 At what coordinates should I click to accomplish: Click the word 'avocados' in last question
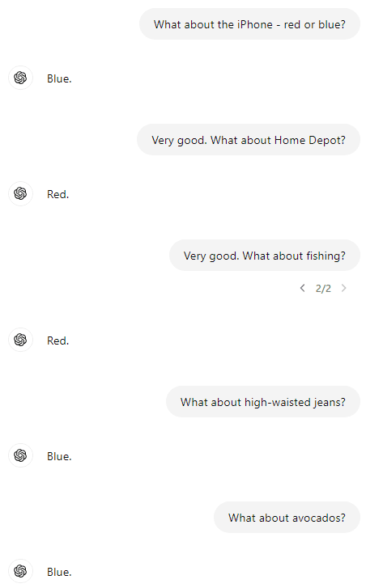coord(319,518)
